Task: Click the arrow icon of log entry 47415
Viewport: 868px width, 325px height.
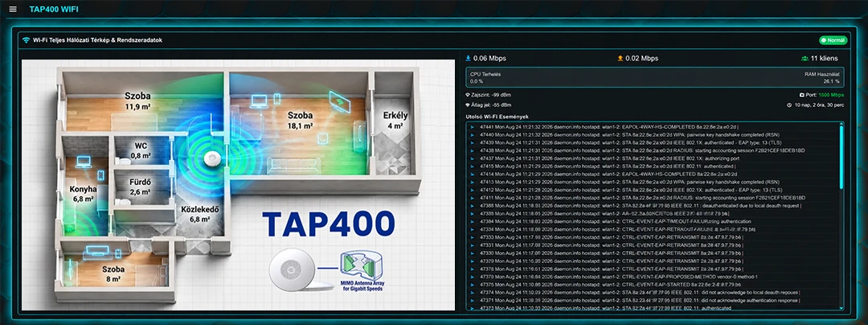Action: [x=473, y=166]
